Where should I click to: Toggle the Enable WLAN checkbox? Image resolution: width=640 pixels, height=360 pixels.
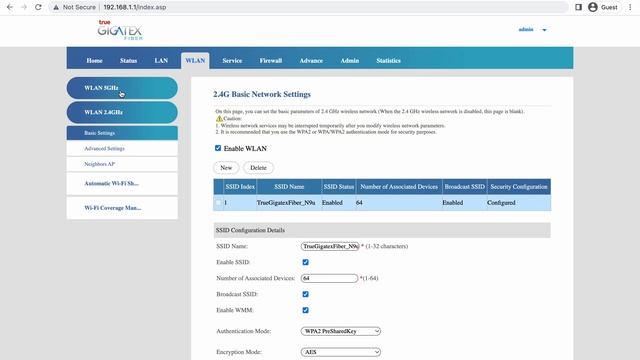click(x=218, y=148)
